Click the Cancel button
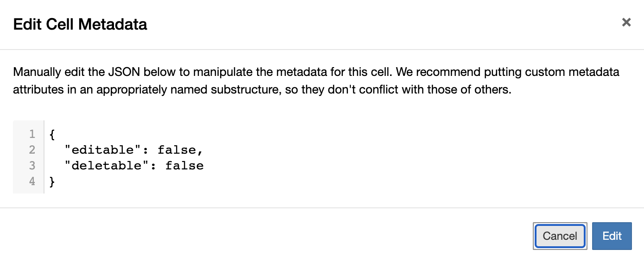This screenshot has width=644, height=262. [560, 236]
